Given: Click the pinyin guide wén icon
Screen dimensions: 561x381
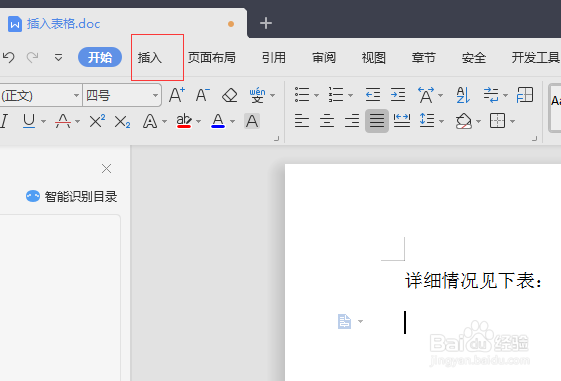Looking at the screenshot, I should pyautogui.click(x=257, y=95).
